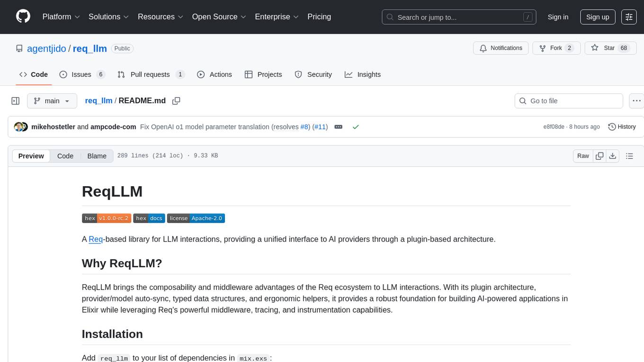This screenshot has width=644, height=362.
Task: Click the license Apache-2.0 badge
Action: 196,218
